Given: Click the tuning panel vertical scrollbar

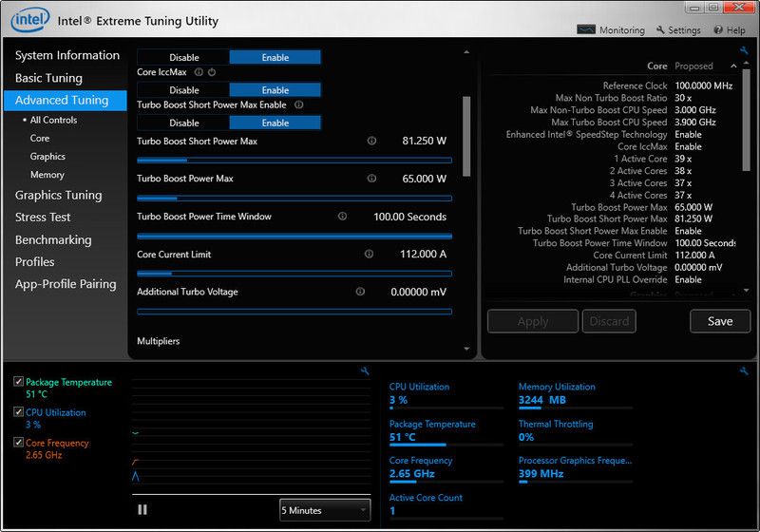Looking at the screenshot, I should tap(466, 137).
